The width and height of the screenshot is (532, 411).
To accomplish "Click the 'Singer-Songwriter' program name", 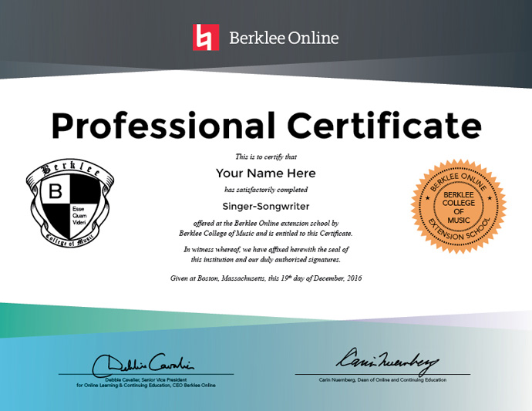I will coord(266,207).
